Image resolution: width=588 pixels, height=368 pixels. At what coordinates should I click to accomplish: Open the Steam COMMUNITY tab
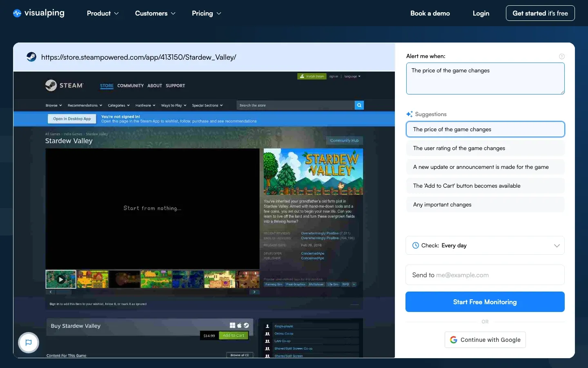pyautogui.click(x=131, y=85)
